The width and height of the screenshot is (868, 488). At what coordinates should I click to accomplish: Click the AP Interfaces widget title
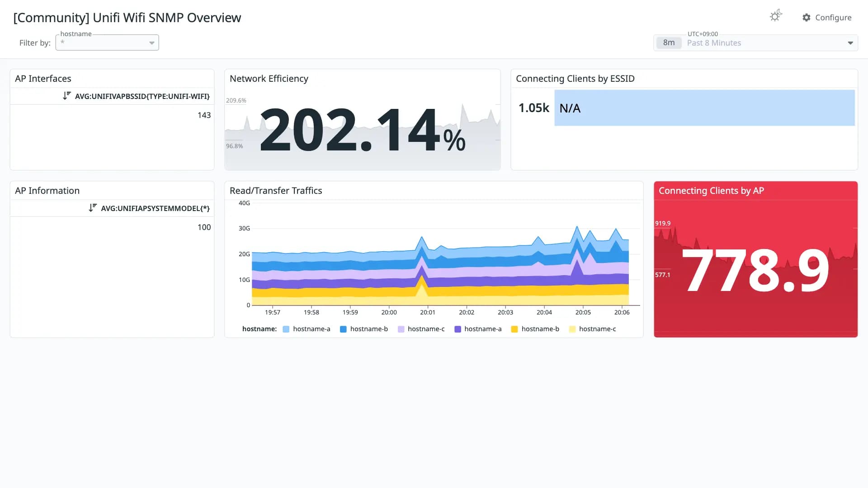[x=43, y=79]
